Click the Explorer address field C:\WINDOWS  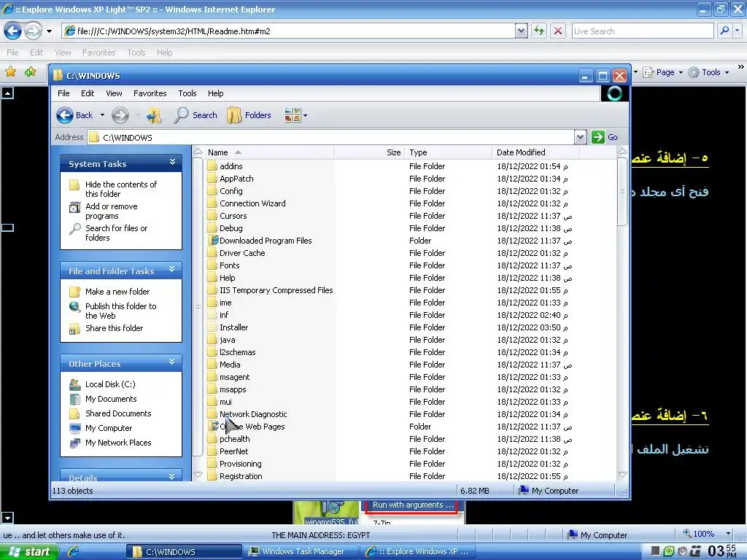click(330, 137)
